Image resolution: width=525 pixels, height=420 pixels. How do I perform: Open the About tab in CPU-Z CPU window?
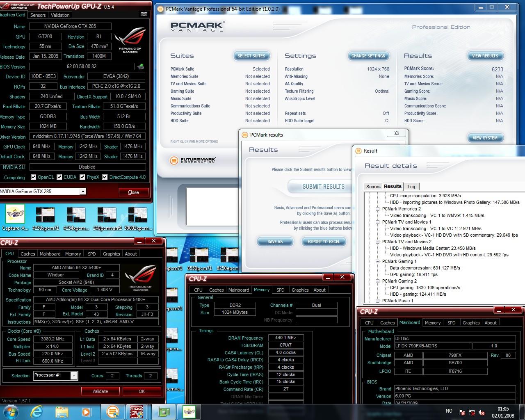point(131,254)
